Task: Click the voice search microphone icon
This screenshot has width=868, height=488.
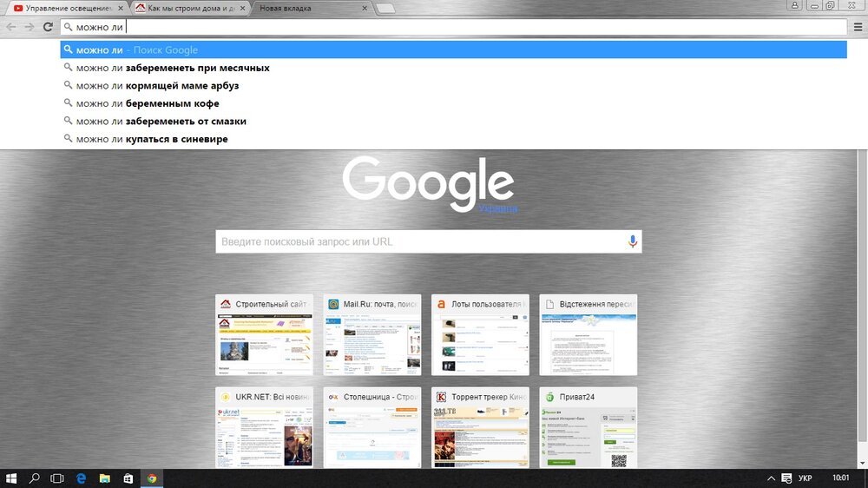Action: (x=632, y=241)
